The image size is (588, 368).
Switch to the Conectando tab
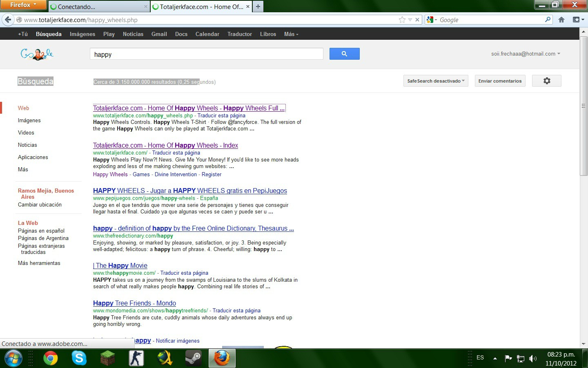point(98,7)
